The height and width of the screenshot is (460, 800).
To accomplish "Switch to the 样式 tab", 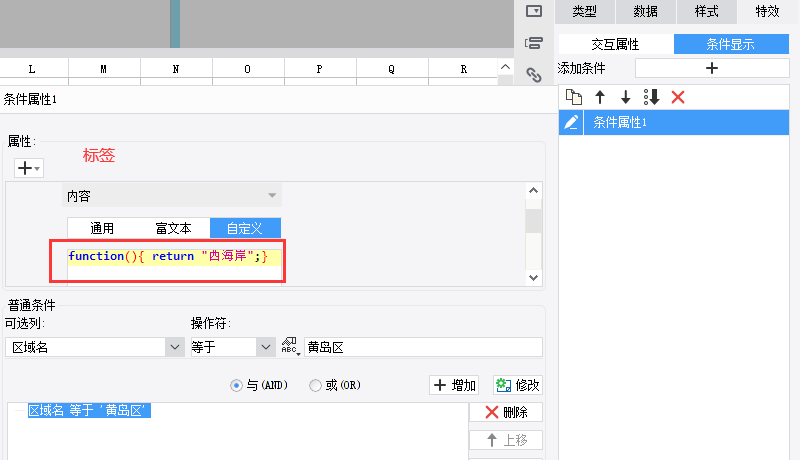I will click(706, 11).
